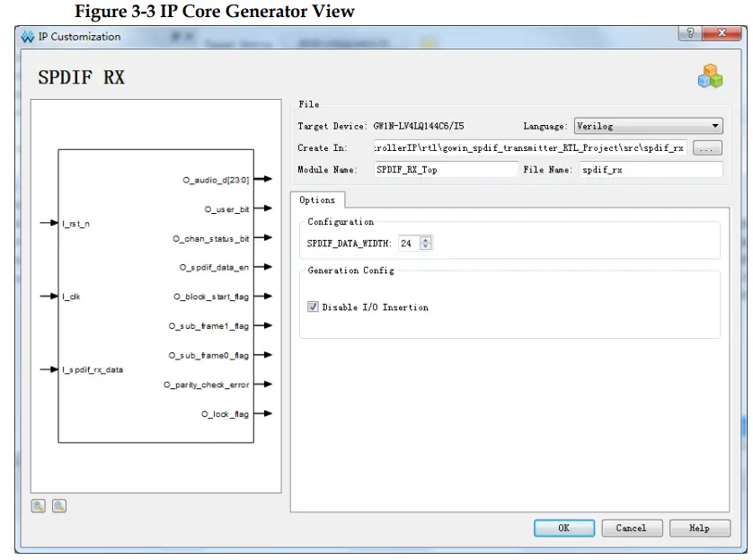The image size is (753, 560).
Task: Toggle Disable I/O Insertion checkbox
Action: point(313,307)
